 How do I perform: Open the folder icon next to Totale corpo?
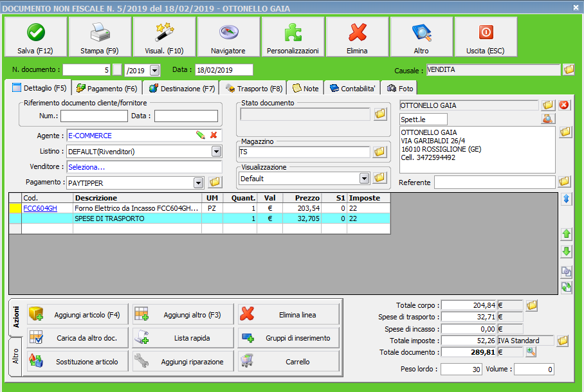click(x=532, y=306)
